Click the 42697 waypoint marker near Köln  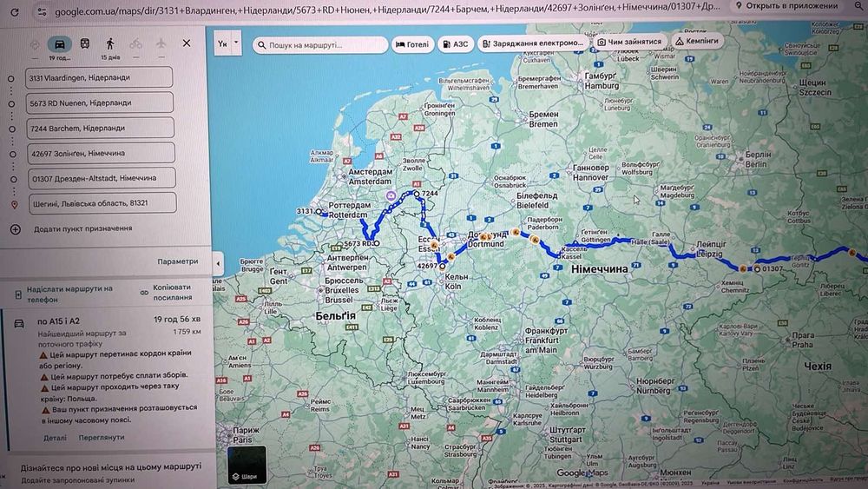pos(443,267)
